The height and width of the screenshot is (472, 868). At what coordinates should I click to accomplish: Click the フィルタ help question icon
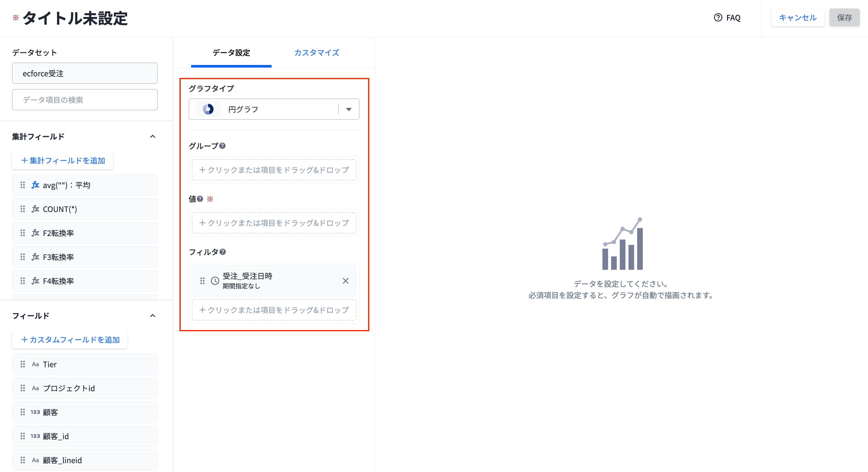point(223,252)
